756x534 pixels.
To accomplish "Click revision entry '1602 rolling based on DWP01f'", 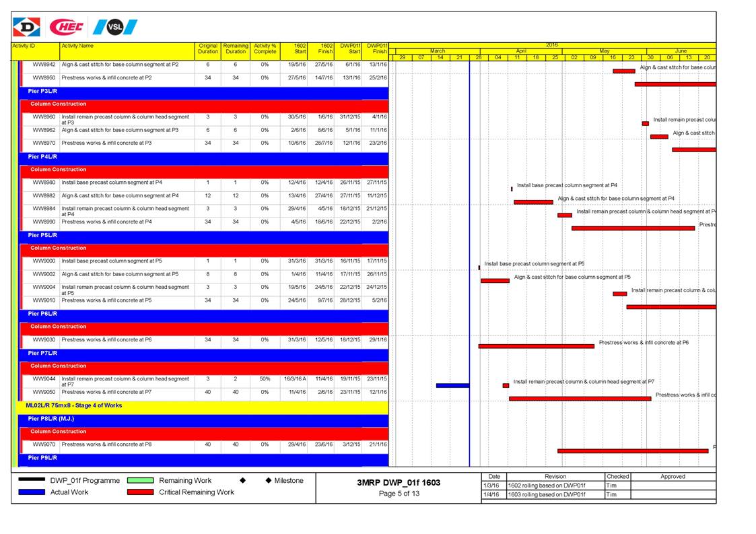I will (547, 486).
